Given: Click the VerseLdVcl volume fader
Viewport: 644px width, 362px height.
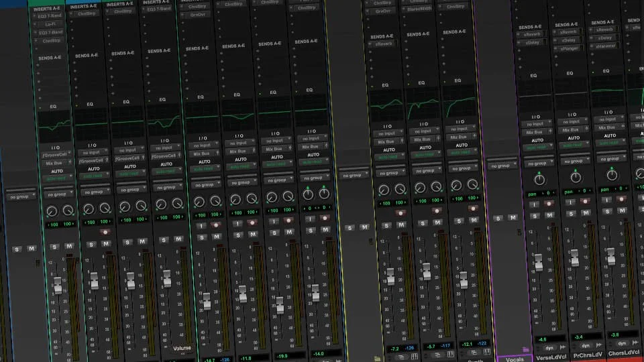Looking at the screenshot, I should point(538,262).
